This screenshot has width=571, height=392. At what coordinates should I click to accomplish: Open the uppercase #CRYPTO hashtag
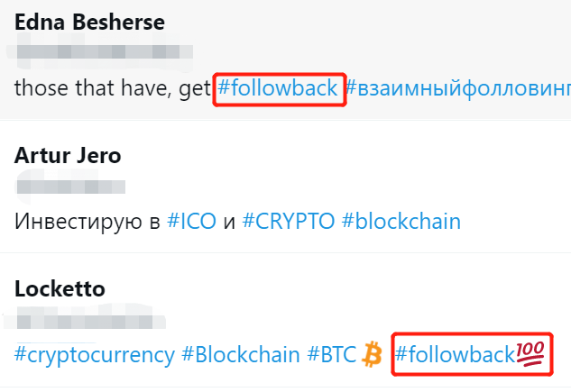point(289,221)
